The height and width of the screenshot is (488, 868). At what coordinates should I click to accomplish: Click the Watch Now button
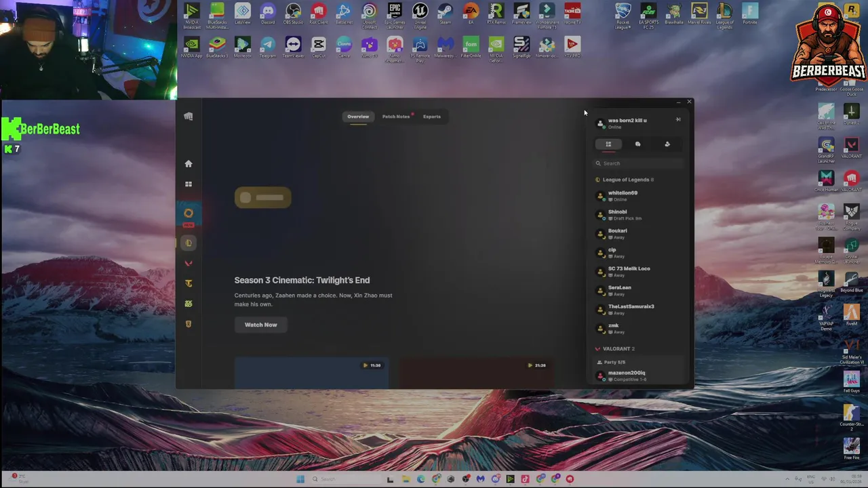[261, 325]
